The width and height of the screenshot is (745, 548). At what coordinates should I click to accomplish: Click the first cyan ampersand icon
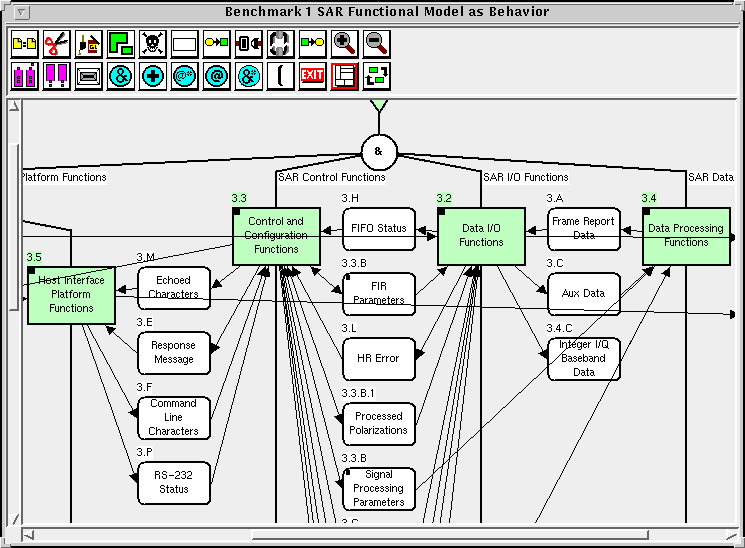(120, 76)
